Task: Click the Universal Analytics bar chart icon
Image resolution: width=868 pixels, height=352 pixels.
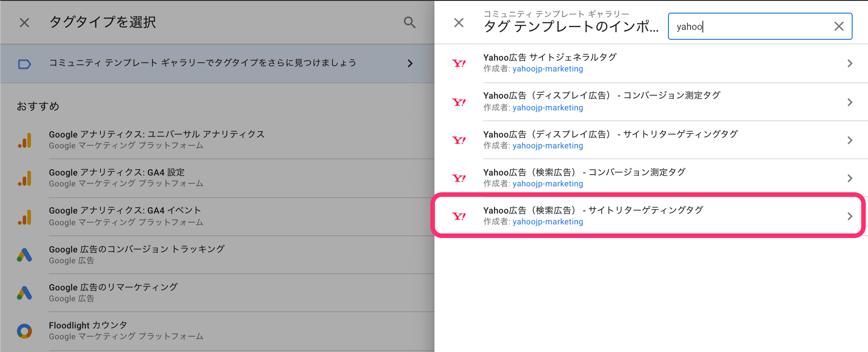Action: pos(24,141)
